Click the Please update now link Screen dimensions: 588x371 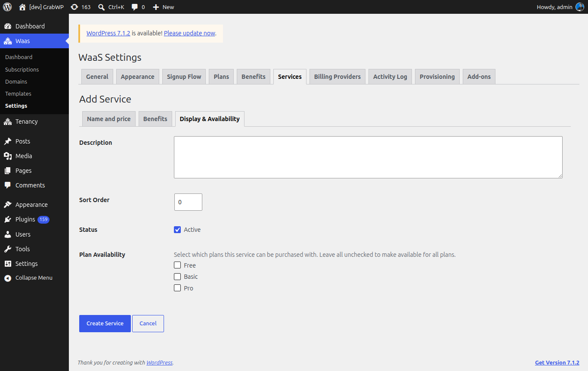[x=189, y=33]
